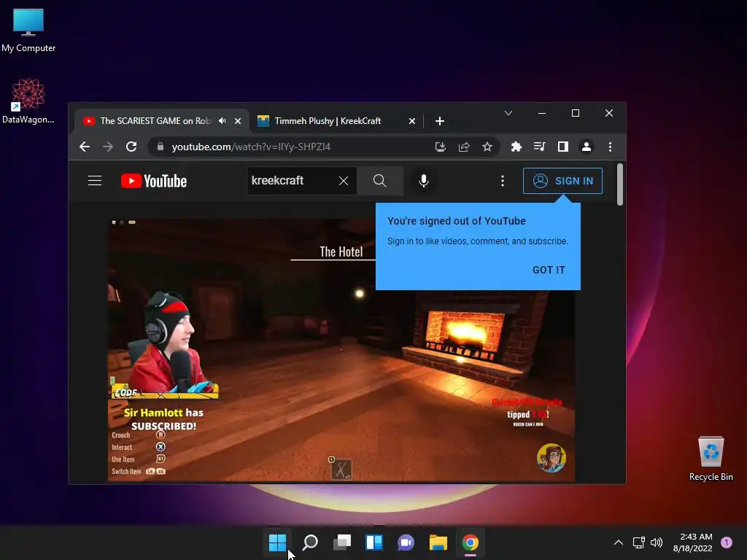Expand the Chrome tab search chevron
Viewport: 747px width, 560px height.
pos(508,113)
